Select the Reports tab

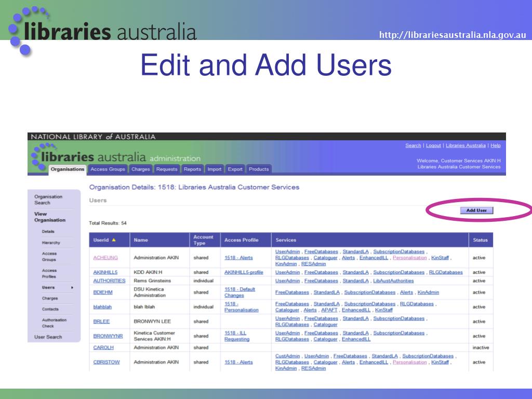(192, 169)
